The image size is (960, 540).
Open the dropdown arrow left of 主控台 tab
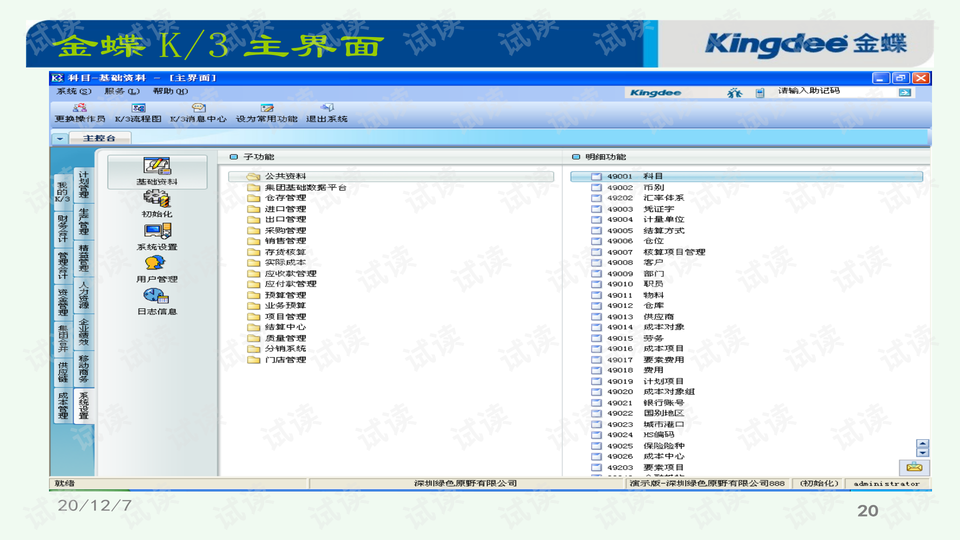pos(60,138)
